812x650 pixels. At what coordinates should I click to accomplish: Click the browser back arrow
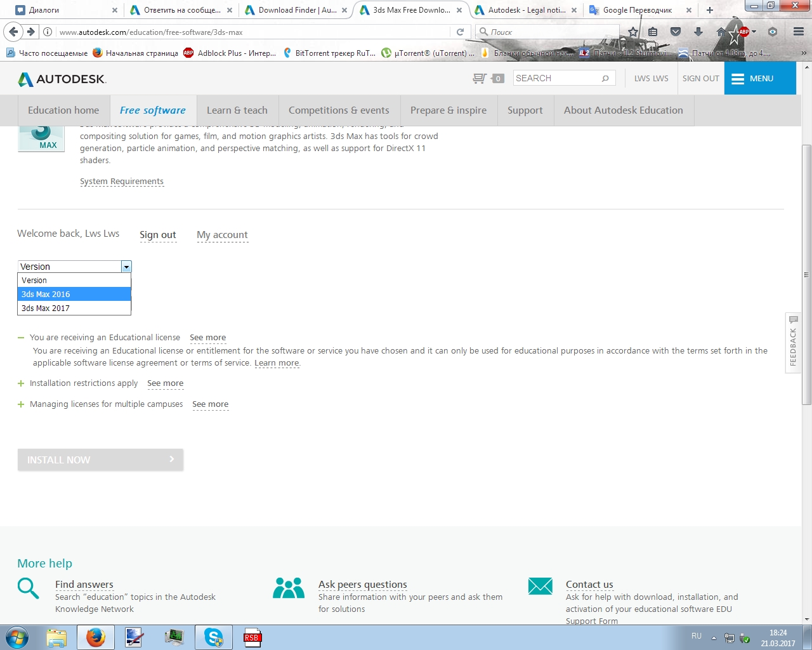tap(14, 32)
